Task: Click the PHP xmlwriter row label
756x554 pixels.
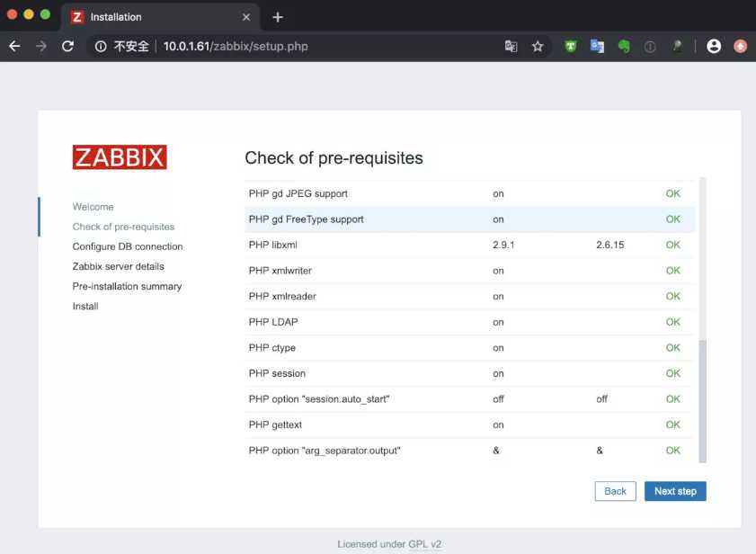Action: pyautogui.click(x=280, y=271)
